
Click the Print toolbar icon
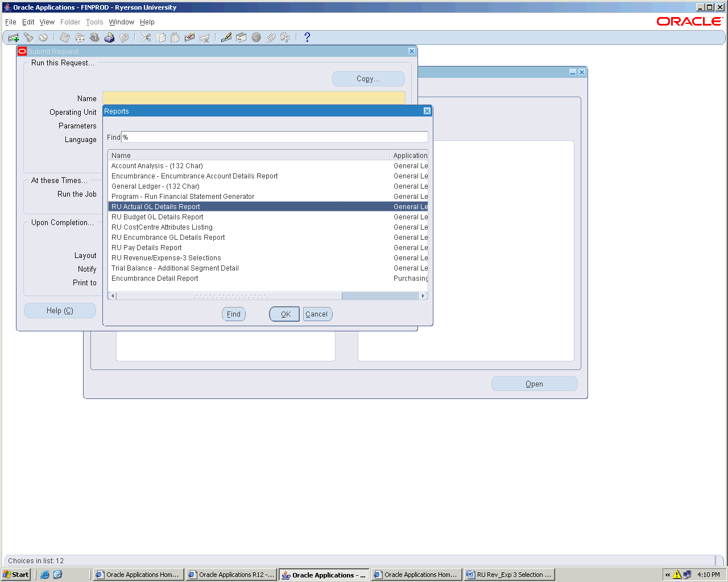point(109,38)
